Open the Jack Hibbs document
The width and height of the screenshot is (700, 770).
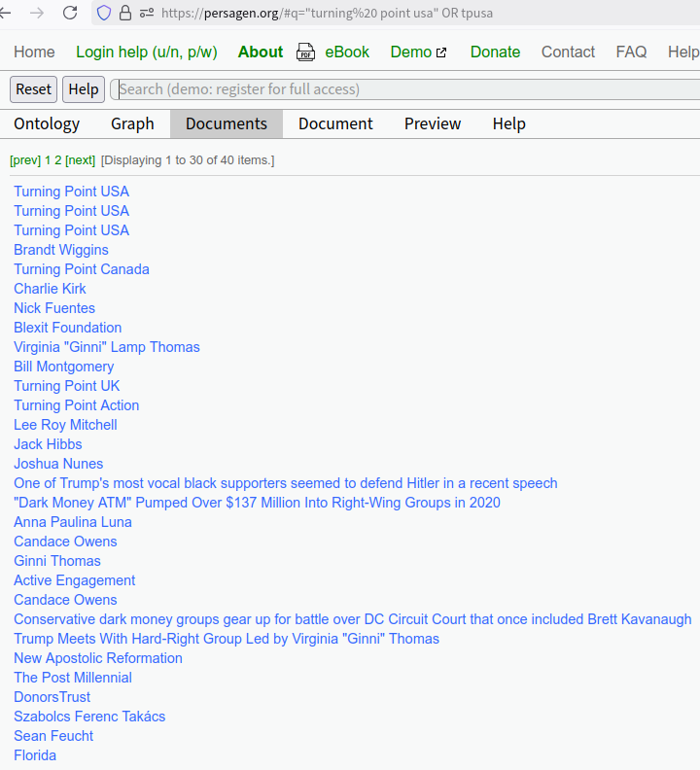(48, 444)
